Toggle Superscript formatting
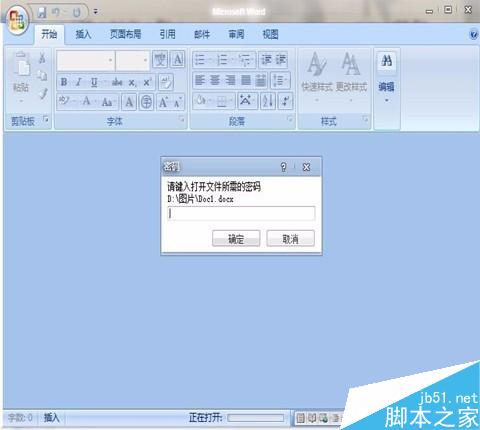 (147, 82)
